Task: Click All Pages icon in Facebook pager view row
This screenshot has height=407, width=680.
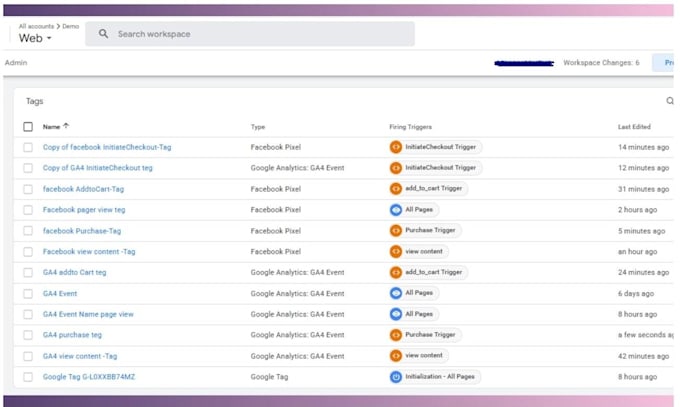Action: [x=396, y=210]
